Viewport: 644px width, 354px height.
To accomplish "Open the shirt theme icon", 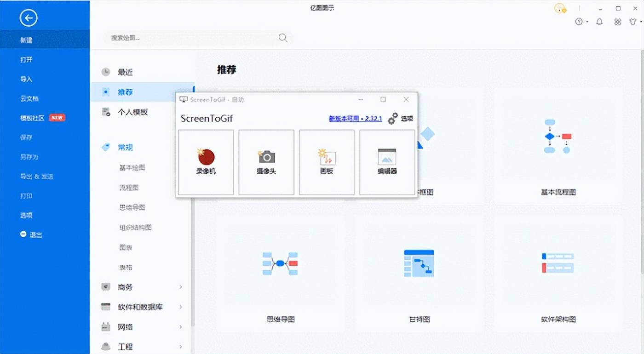I will (633, 22).
